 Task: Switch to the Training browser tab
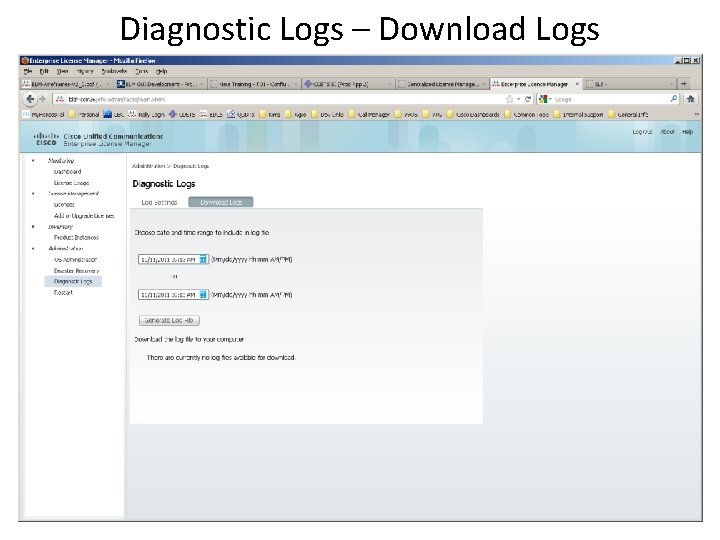(253, 84)
